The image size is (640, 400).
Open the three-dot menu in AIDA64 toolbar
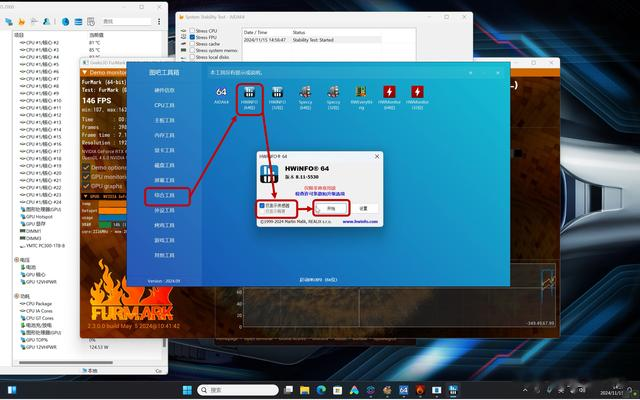[x=159, y=22]
